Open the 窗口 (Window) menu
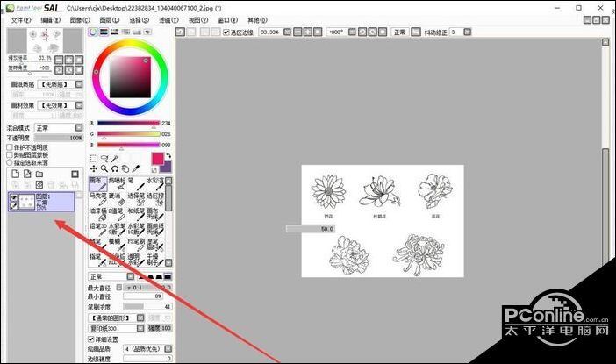The width and height of the screenshot is (616, 364). click(228, 20)
